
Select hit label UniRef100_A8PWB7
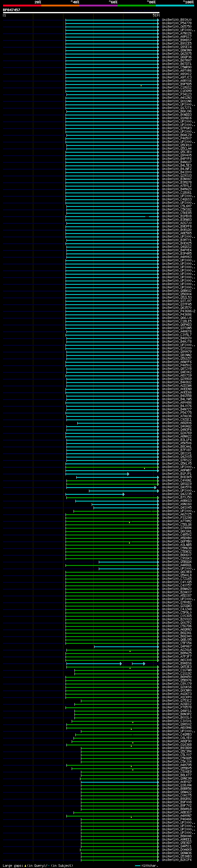click(176, 470)
